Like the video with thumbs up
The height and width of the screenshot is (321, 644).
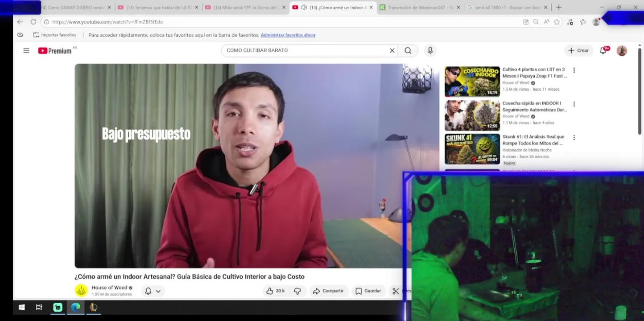[275, 291]
